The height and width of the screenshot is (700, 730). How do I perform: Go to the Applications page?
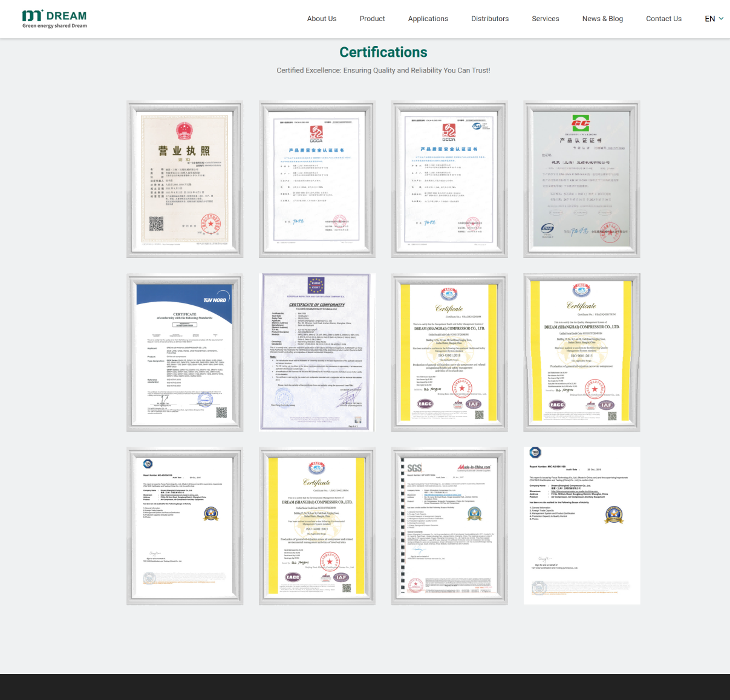click(428, 19)
